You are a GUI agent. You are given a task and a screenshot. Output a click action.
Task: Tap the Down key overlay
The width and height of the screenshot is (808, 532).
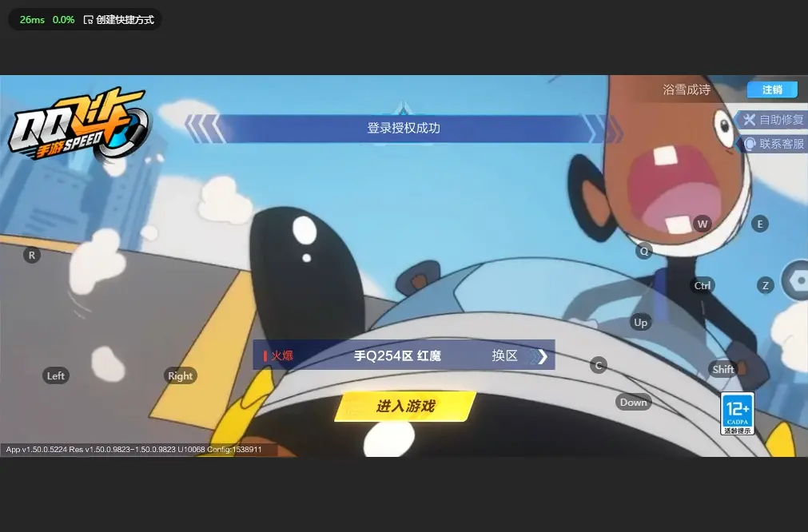click(633, 403)
